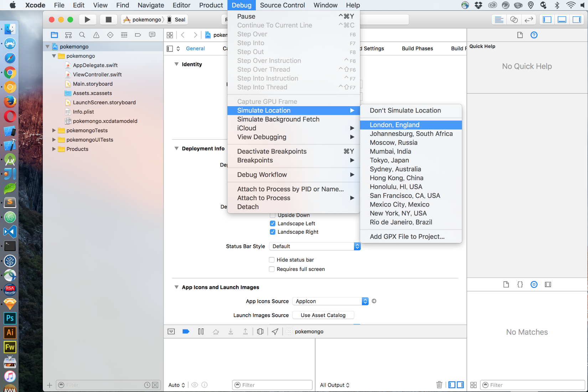Open the All Output console selector
The width and height of the screenshot is (588, 392).
(335, 385)
